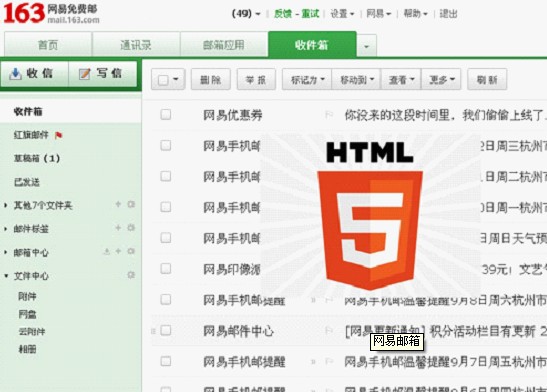Screen dimensions: 547x392
Task: Flag the 网易邮件中心 email
Action: click(x=329, y=330)
